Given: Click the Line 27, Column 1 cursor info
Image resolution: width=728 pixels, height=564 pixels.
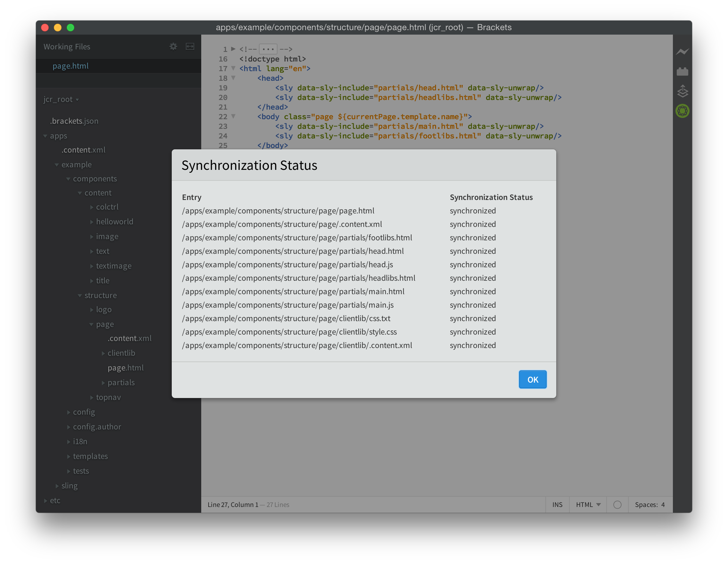Looking at the screenshot, I should [233, 505].
